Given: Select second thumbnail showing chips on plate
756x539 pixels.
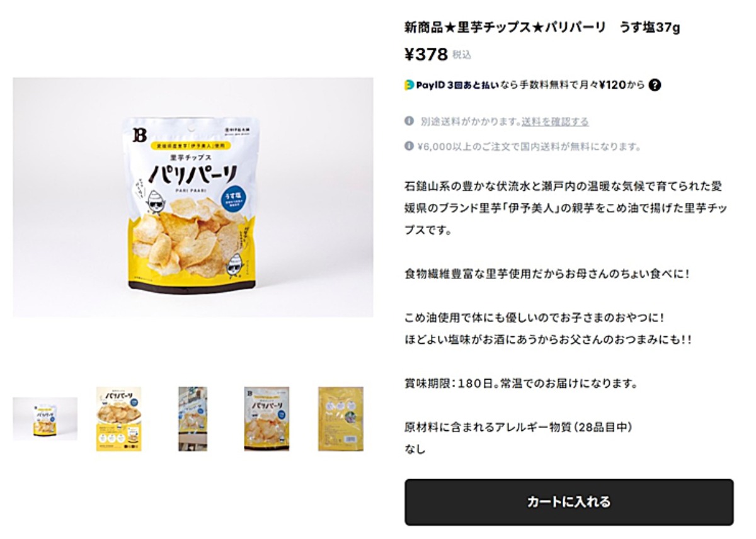Looking at the screenshot, I should tap(118, 419).
